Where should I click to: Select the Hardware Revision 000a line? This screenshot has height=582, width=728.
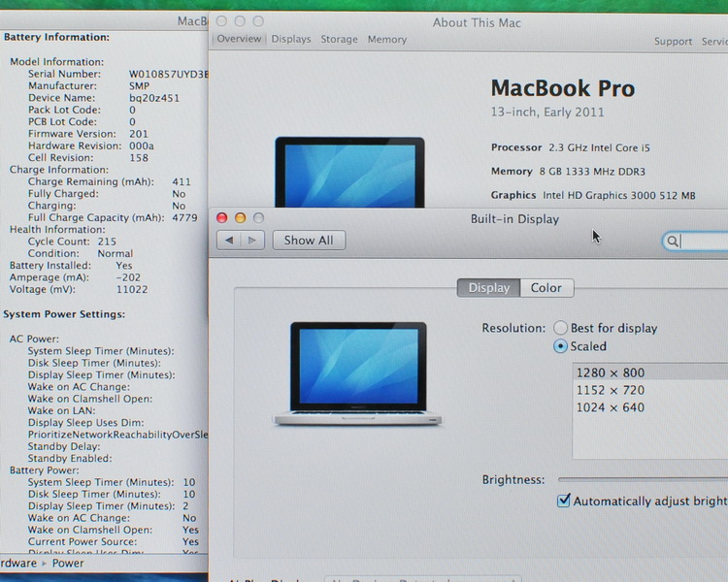[91, 145]
